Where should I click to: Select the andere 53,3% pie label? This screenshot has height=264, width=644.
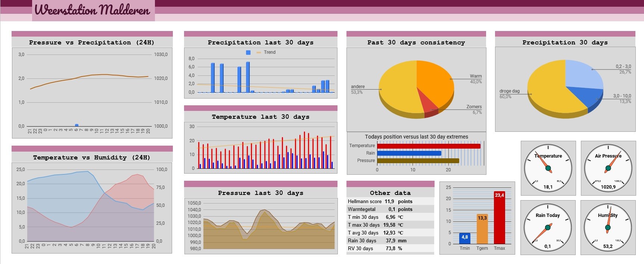(358, 89)
